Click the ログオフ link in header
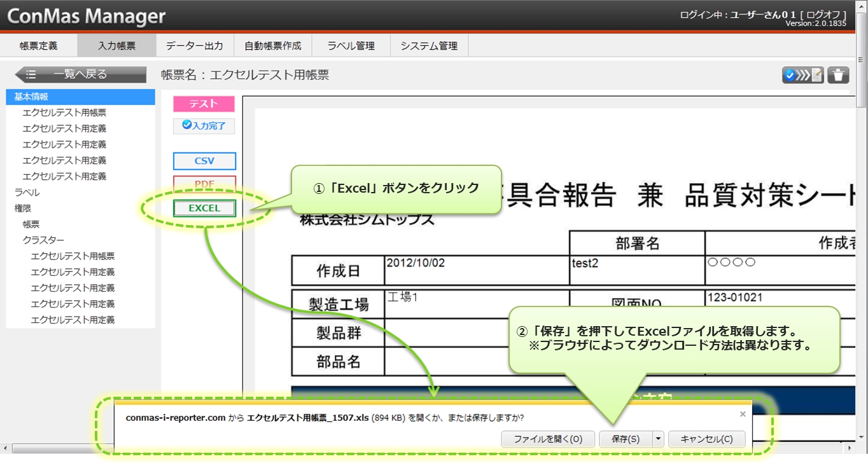The width and height of the screenshot is (868, 466). click(x=825, y=15)
